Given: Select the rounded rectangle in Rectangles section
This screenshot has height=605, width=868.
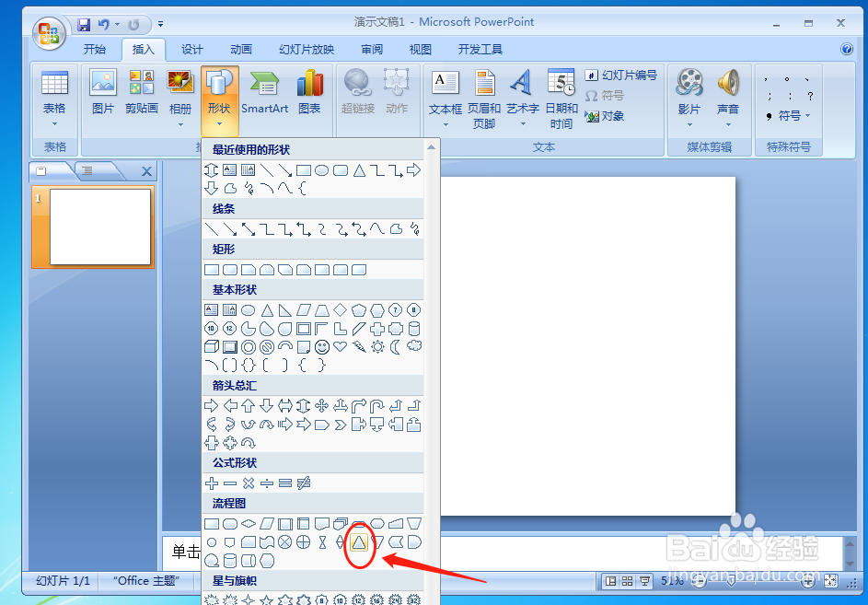Looking at the screenshot, I should pos(230,270).
